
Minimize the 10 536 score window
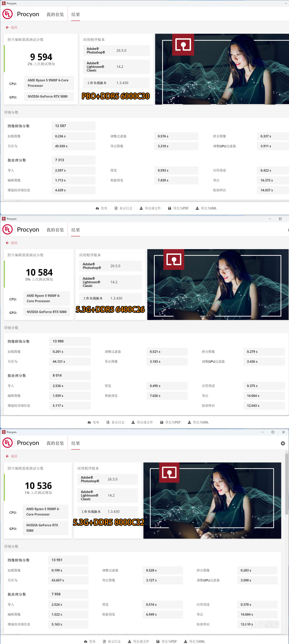[263, 432]
